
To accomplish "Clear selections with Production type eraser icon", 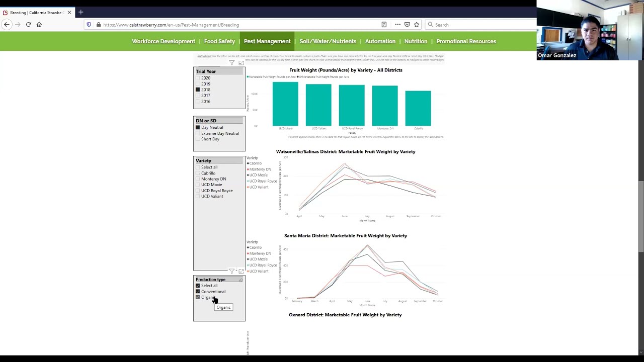I will coord(240,280).
